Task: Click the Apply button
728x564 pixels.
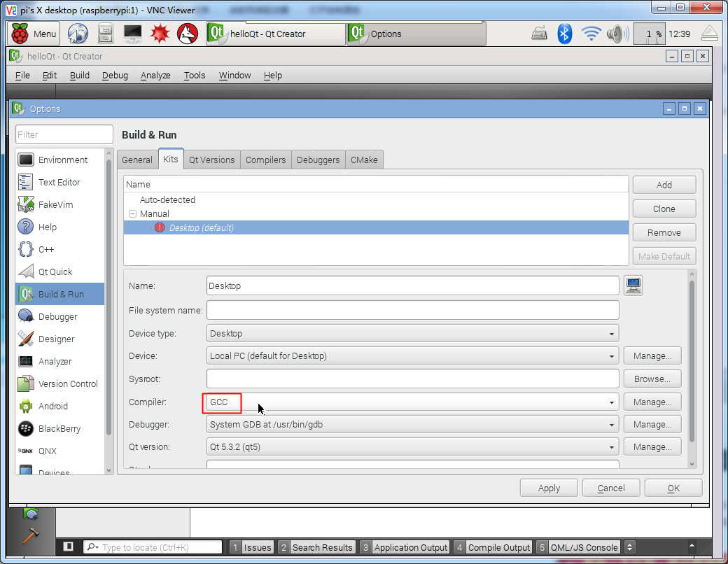Action: tap(549, 488)
